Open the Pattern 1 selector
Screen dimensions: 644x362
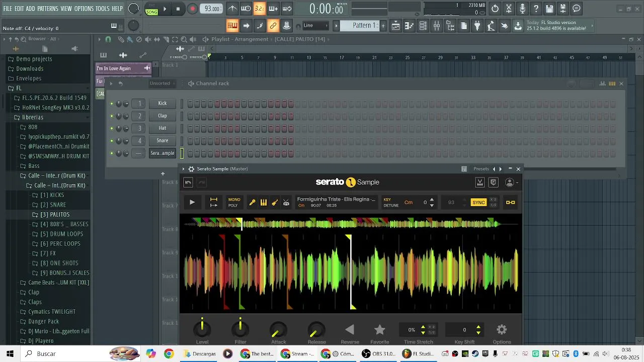[359, 26]
